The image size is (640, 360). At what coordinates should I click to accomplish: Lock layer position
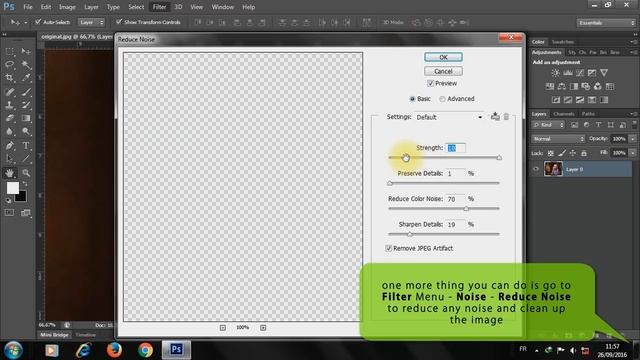[573, 153]
